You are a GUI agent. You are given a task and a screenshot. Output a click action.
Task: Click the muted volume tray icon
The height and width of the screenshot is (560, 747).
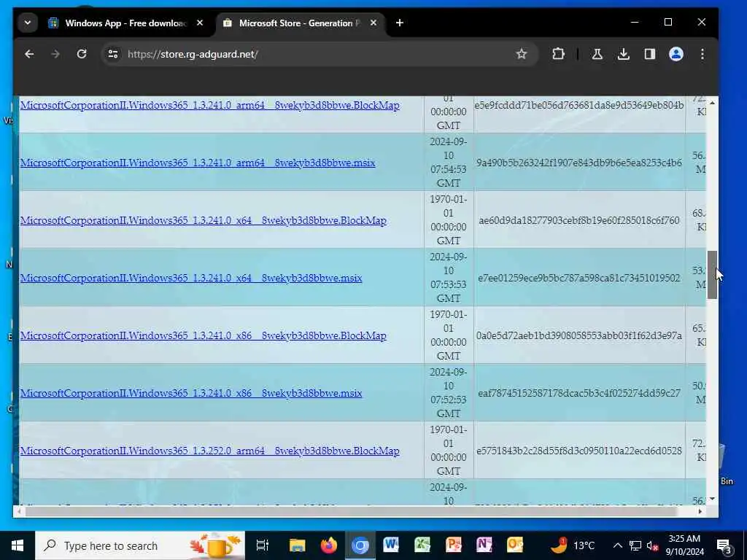click(652, 545)
